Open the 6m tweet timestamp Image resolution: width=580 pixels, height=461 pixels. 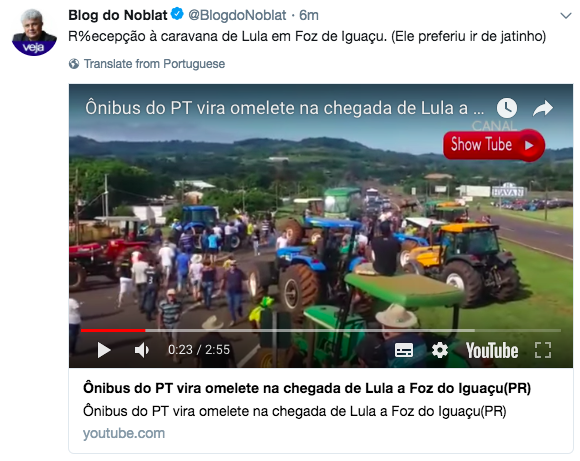coord(308,15)
